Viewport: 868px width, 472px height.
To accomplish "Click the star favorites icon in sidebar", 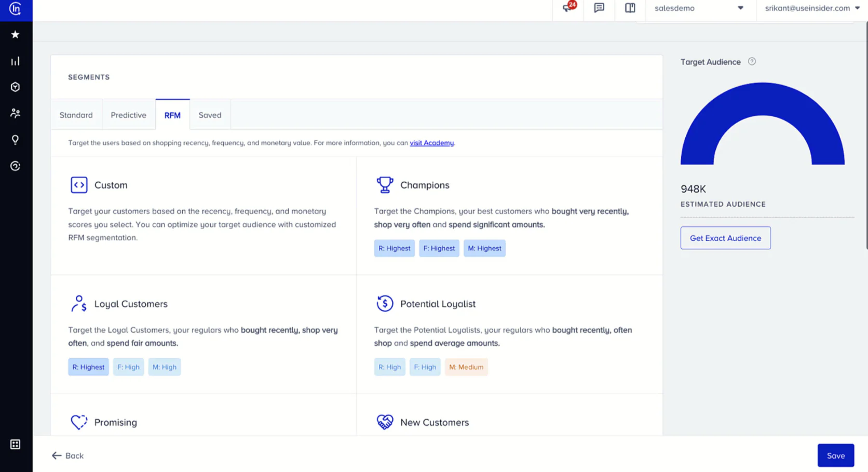I will point(15,34).
